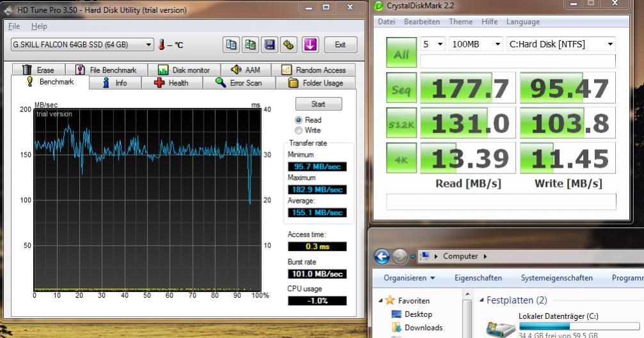The height and width of the screenshot is (338, 644).
Task: Switch to the Error Scan tab
Action: point(239,83)
